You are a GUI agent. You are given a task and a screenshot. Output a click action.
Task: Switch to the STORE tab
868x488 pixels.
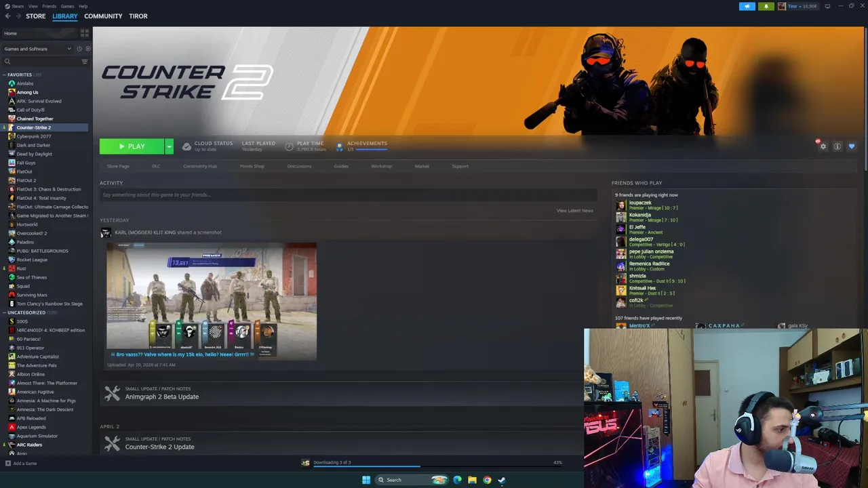pos(35,16)
